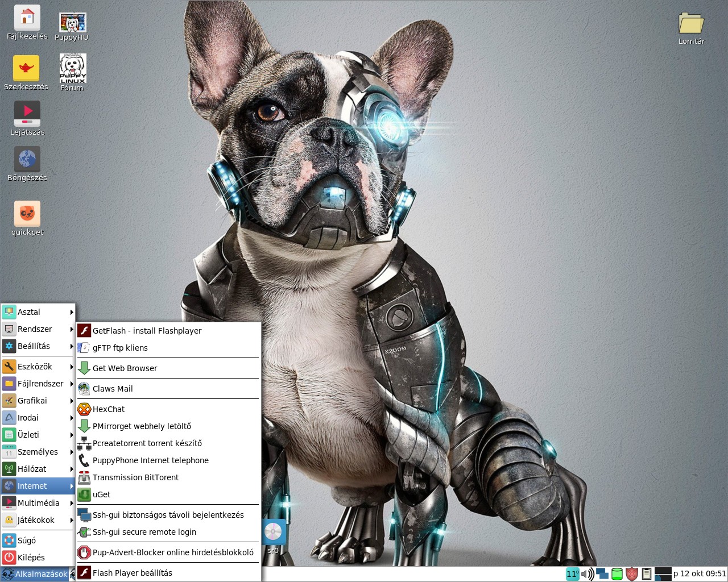Select PMirrorget webhely letöltő
This screenshot has width=728, height=582.
[169, 426]
